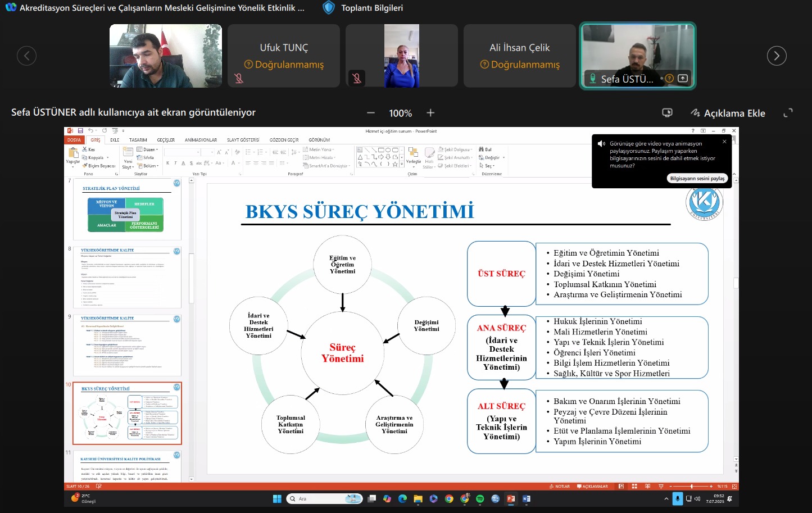Image resolution: width=812 pixels, height=513 pixels.
Task: Open the Toplantı Bilgileri shield icon
Action: coord(329,8)
